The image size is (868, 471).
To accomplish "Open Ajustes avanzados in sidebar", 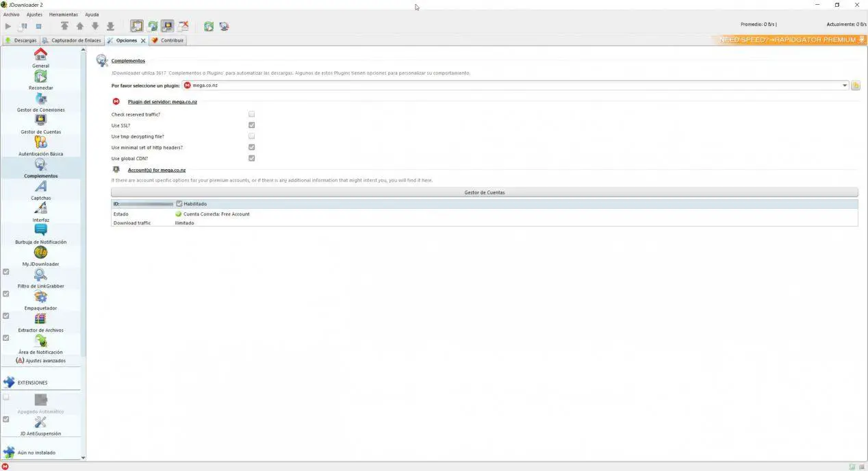I will pos(40,360).
